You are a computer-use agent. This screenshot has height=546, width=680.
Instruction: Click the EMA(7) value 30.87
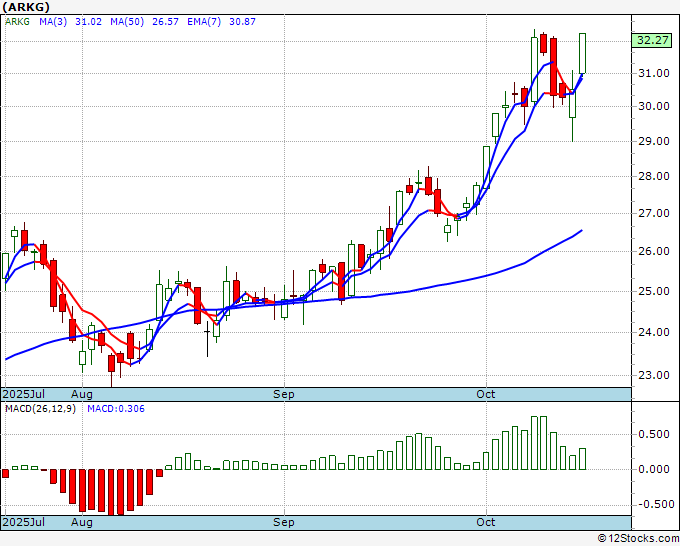point(242,21)
